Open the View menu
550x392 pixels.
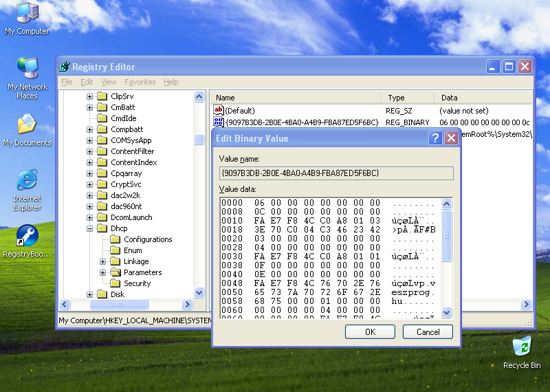point(109,82)
